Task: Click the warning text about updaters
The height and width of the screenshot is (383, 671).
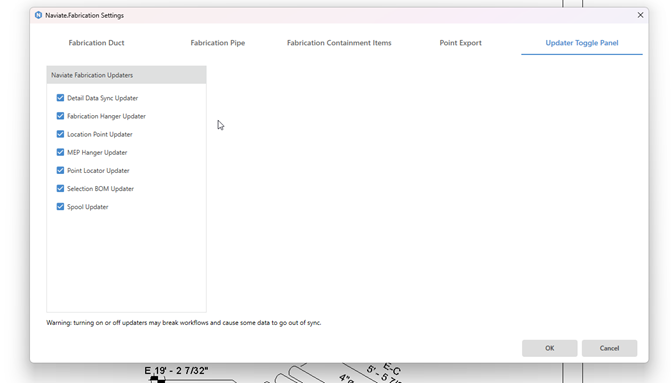Action: pyautogui.click(x=184, y=323)
